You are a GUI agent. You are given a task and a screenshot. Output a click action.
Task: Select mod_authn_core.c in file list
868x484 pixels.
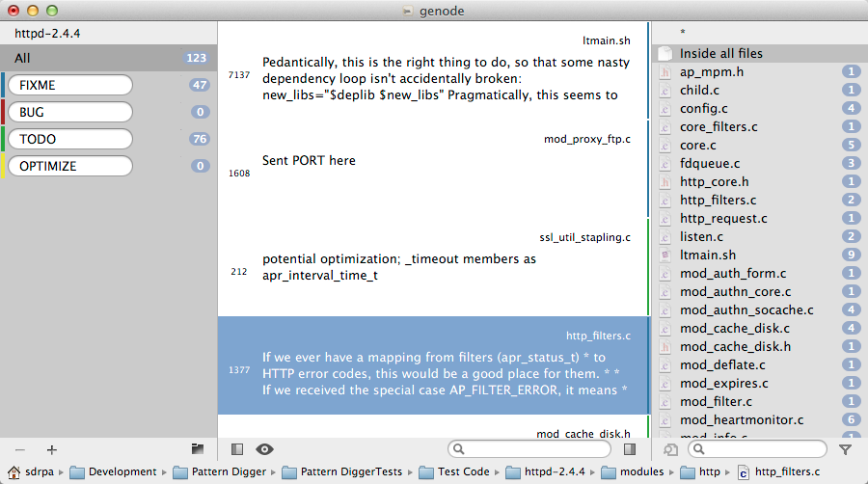point(760,291)
